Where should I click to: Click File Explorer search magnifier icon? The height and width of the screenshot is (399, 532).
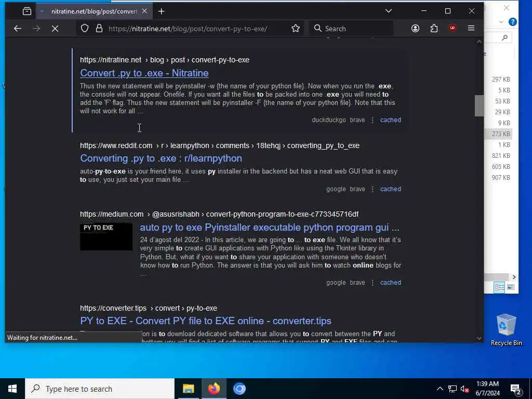pyautogui.click(x=504, y=37)
